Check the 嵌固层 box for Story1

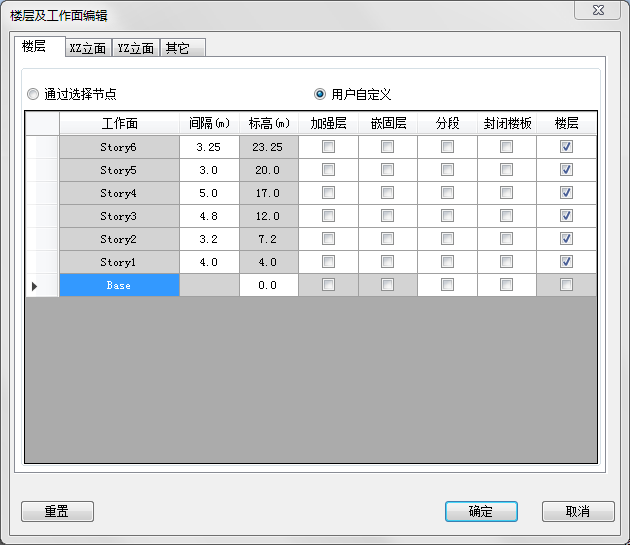pyautogui.click(x=387, y=262)
